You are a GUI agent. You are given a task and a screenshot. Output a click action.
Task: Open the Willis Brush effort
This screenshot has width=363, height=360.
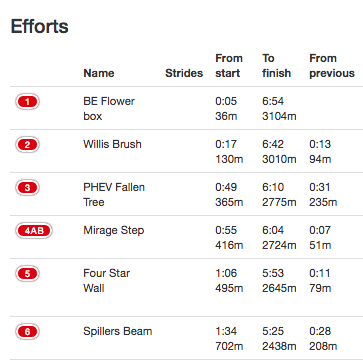(112, 144)
